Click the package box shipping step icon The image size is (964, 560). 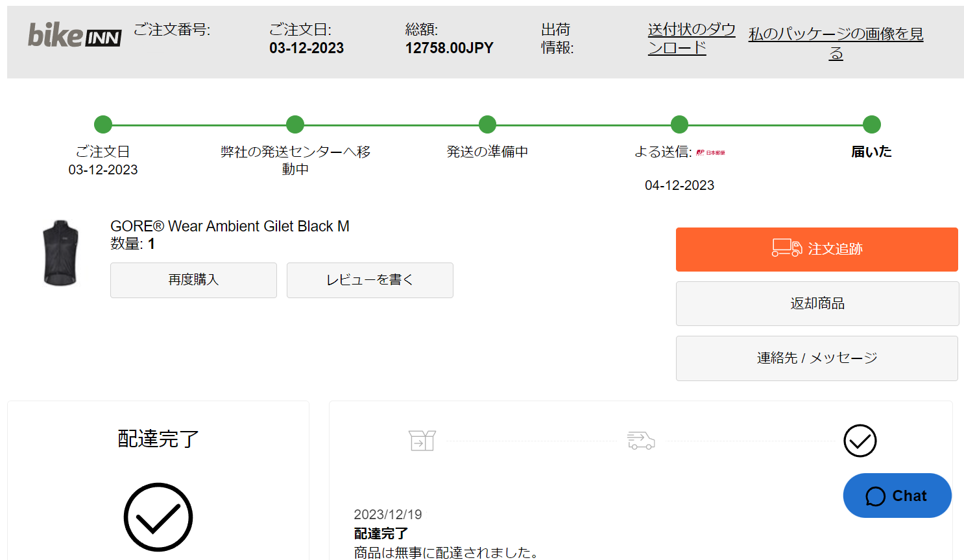(x=422, y=441)
